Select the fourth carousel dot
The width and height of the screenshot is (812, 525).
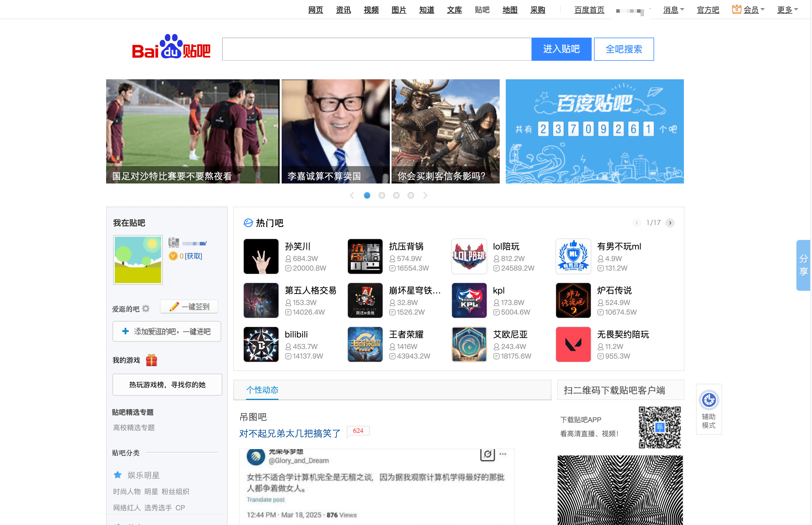tap(411, 195)
